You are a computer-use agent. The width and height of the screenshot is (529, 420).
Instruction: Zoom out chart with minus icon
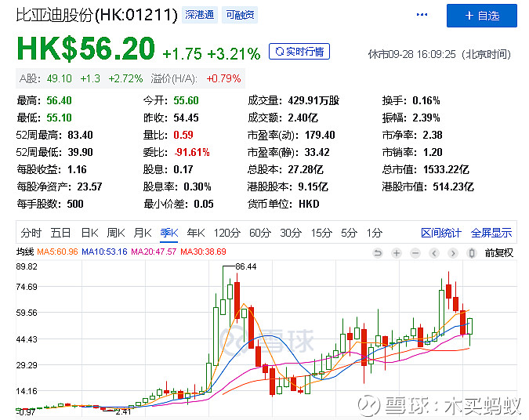415,252
